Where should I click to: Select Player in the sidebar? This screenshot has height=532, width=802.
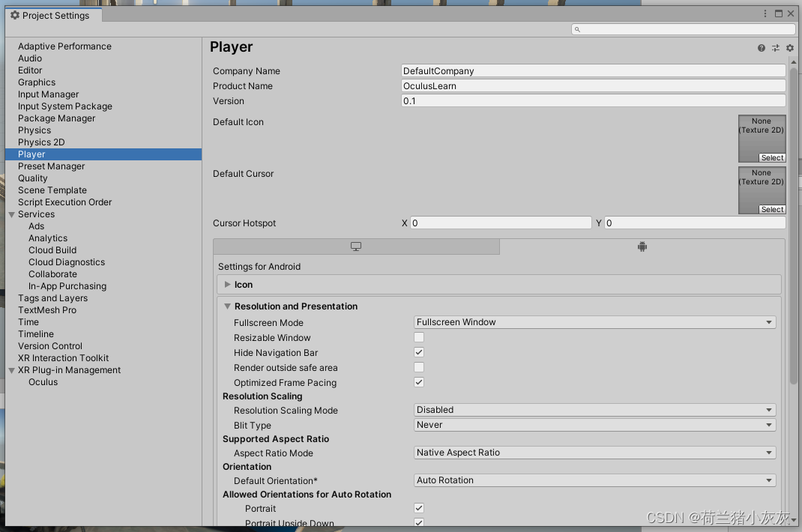(103, 154)
